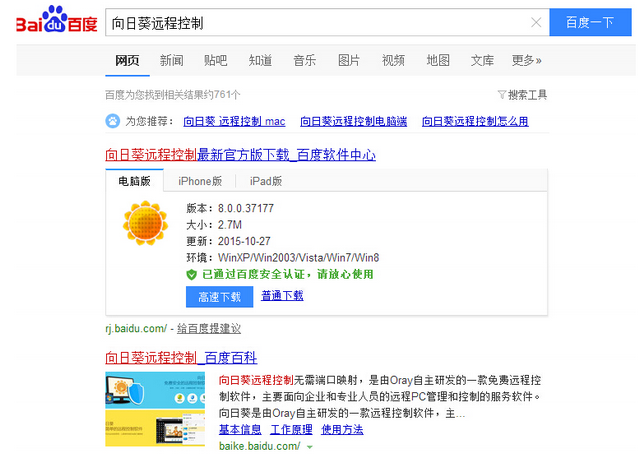Expand the arrow after baike.baidu.com
The width and height of the screenshot is (640, 463).
[x=310, y=446]
